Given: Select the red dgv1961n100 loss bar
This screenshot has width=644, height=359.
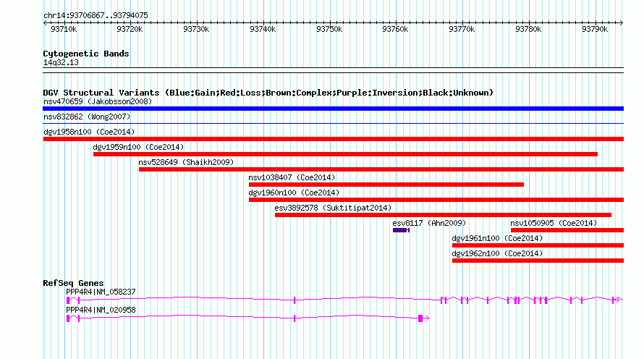Looking at the screenshot, I should pyautogui.click(x=538, y=245).
